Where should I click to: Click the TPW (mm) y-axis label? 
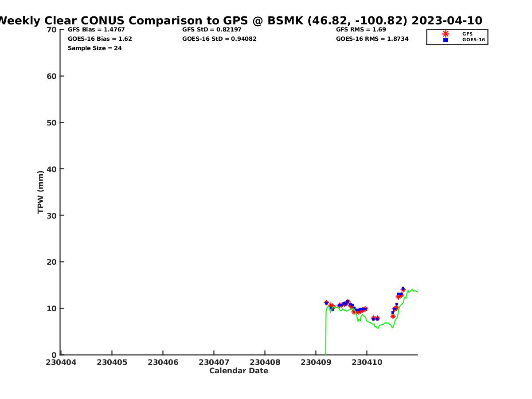41,192
